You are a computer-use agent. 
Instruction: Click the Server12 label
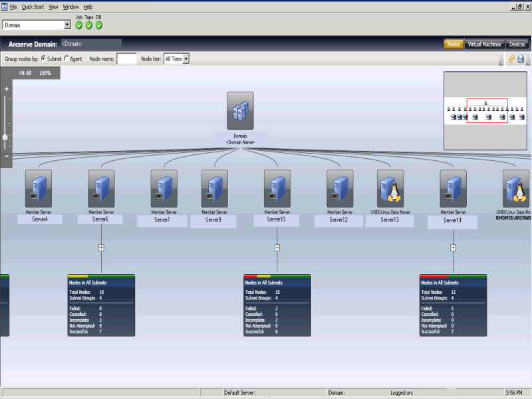pyautogui.click(x=338, y=220)
